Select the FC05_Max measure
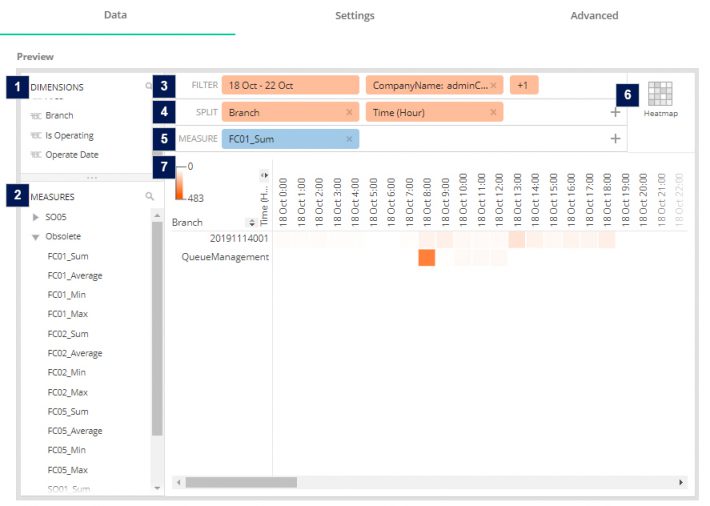710x506 pixels. (x=67, y=470)
